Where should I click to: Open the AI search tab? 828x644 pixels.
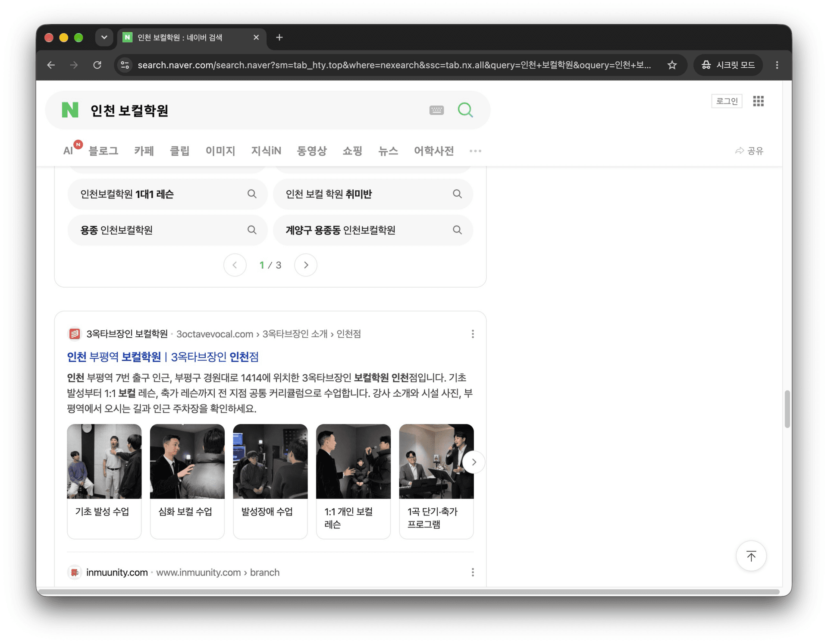pos(68,151)
